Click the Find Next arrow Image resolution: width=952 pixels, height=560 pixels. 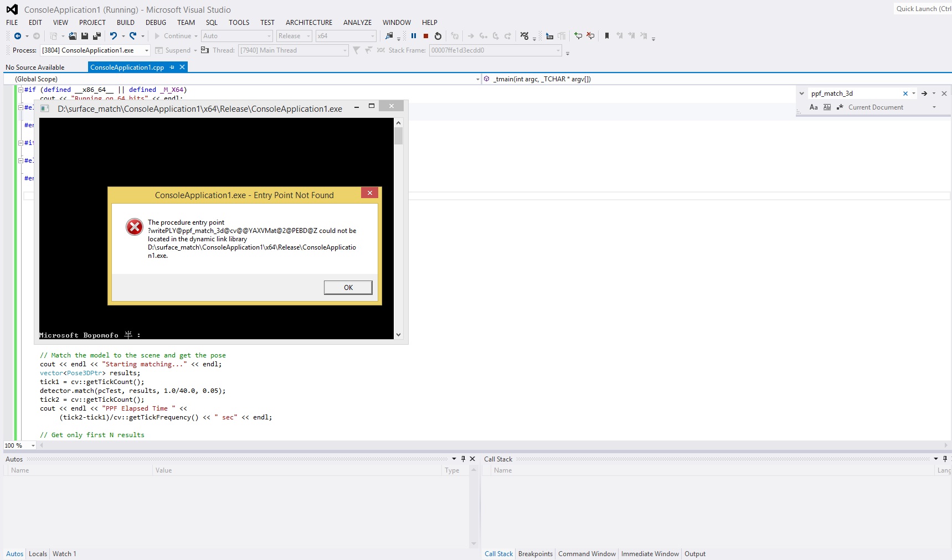click(924, 94)
